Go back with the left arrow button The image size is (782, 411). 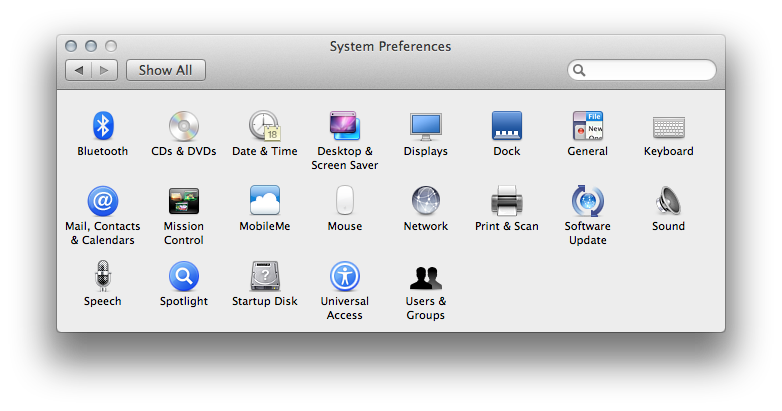pyautogui.click(x=79, y=70)
